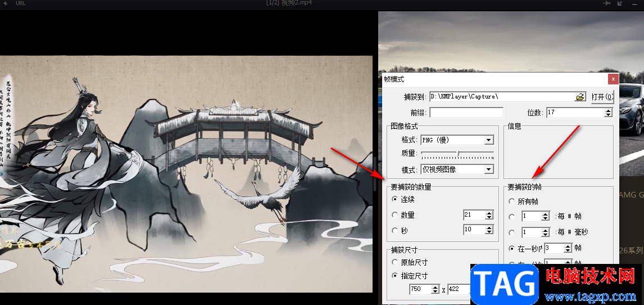Click the 每 # 帧 value field

point(532,217)
